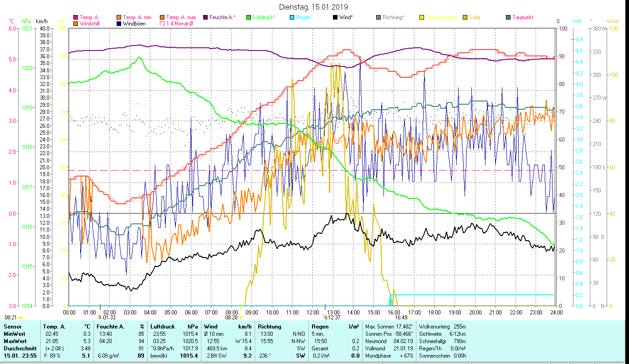Click the 'Max. Sonnen 17,482°' entry
Screen dimensions: 629x364
pyautogui.click(x=389, y=327)
